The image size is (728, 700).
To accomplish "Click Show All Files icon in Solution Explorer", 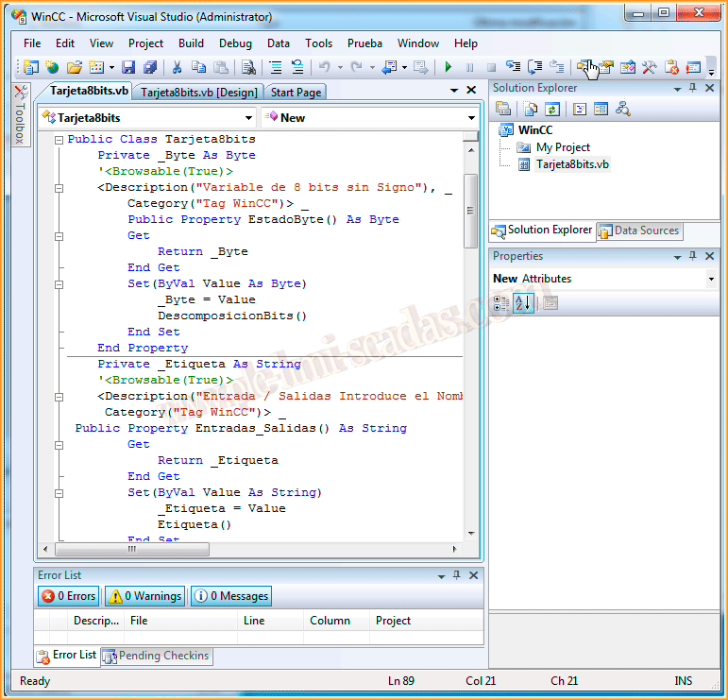I will [531, 110].
